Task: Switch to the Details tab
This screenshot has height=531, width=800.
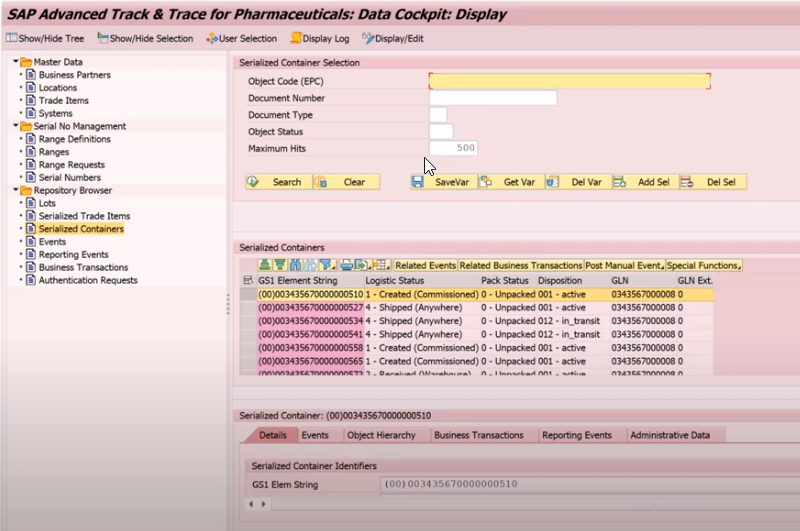Action: click(x=272, y=435)
